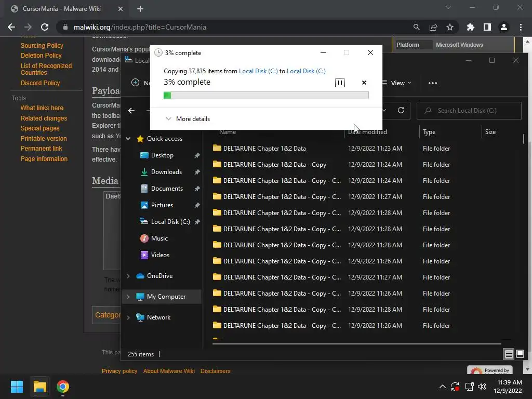Image resolution: width=532 pixels, height=399 pixels.
Task: Click the Chrome address bar URL
Action: coord(140,27)
